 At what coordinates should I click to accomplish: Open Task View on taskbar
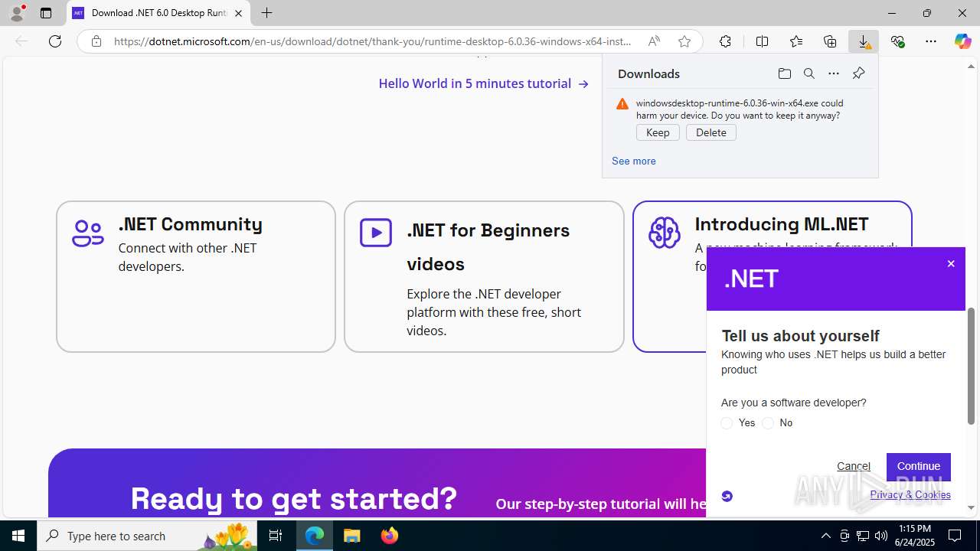click(x=276, y=536)
